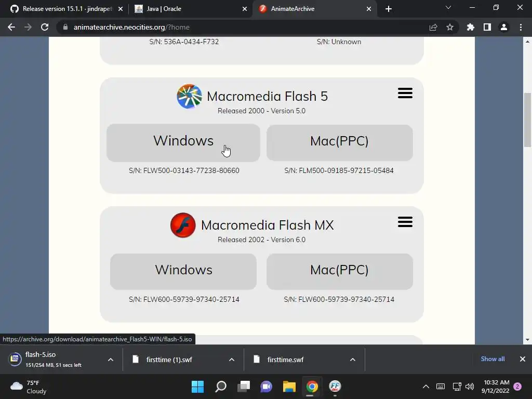Click the Macromedia Flash 5 logo

189,96
